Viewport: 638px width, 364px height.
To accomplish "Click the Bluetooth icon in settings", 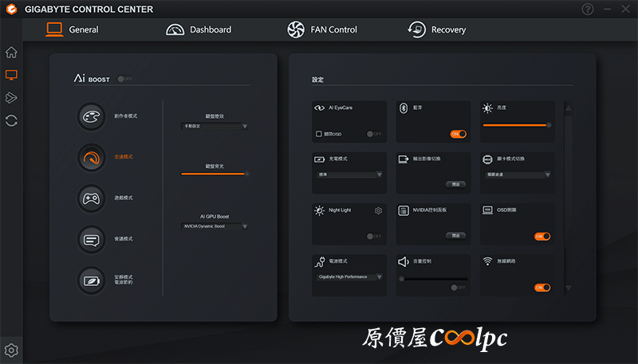I will point(404,108).
